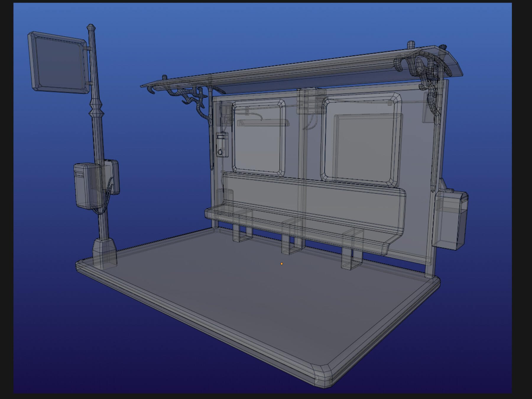This screenshot has height=399, width=532.
Task: Select the square sign panel on the pole
Action: click(x=59, y=63)
